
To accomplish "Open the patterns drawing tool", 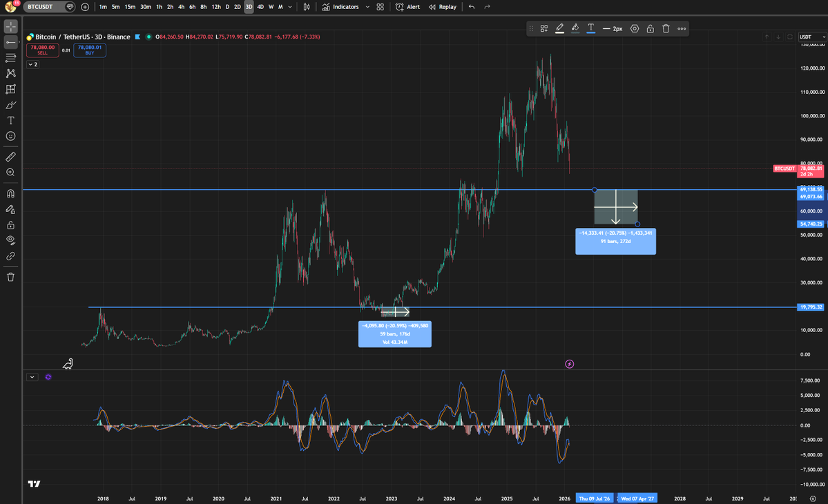I will [x=10, y=73].
